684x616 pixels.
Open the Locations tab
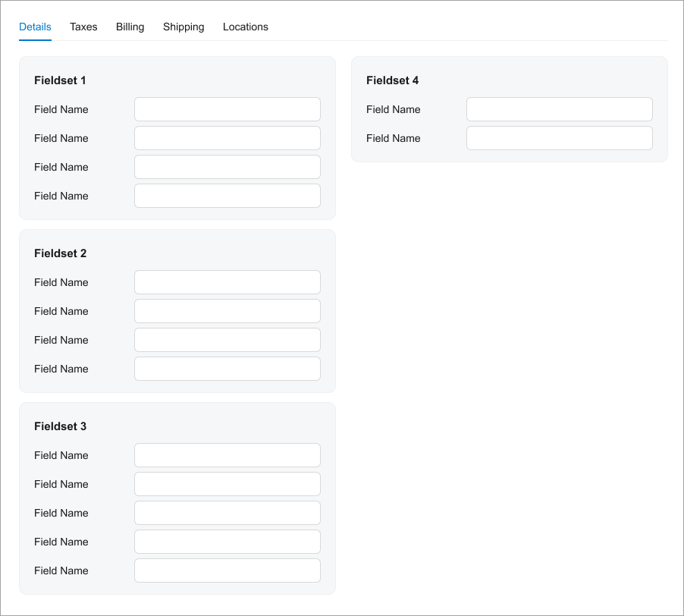[245, 27]
